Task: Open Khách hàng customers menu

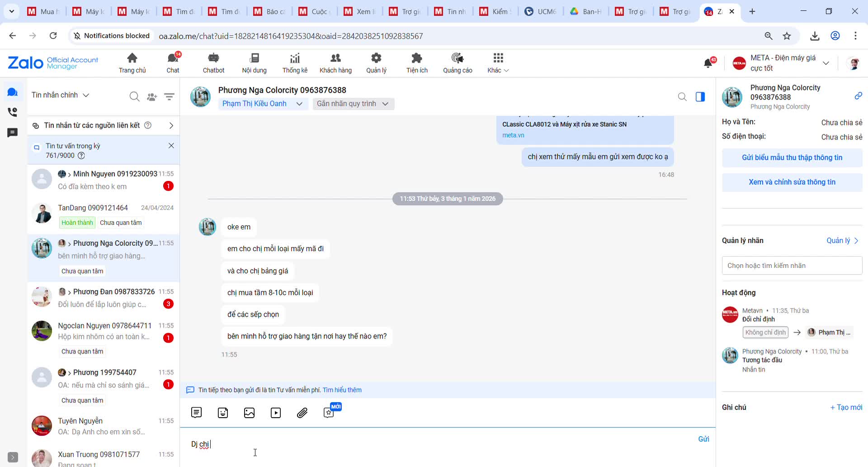Action: coord(335,63)
